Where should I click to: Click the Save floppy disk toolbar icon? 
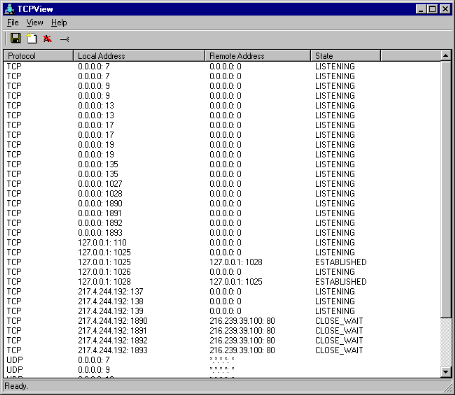click(x=16, y=38)
